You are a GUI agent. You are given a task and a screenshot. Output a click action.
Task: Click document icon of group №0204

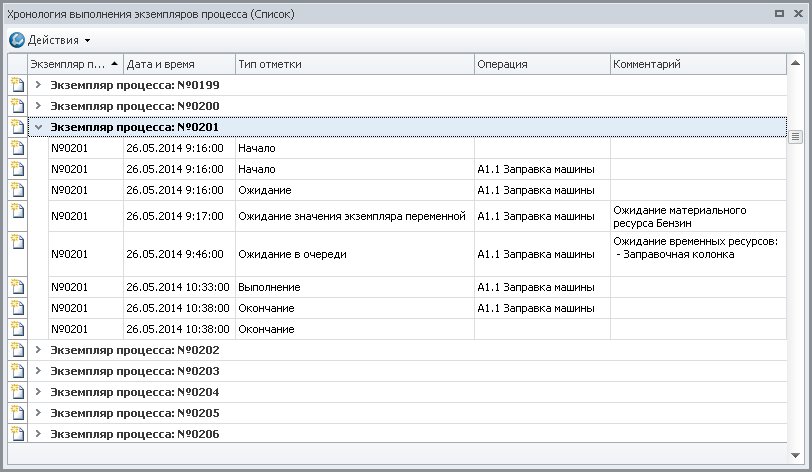(x=18, y=392)
